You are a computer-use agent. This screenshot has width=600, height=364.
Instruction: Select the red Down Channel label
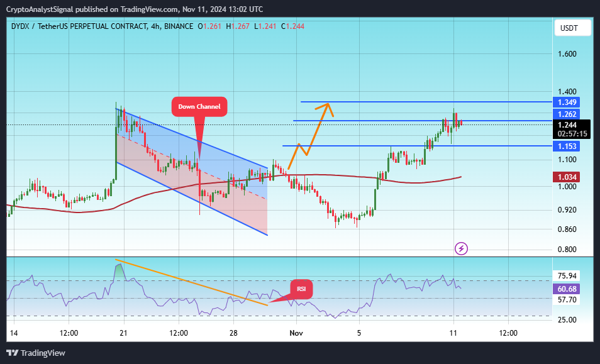(x=199, y=107)
